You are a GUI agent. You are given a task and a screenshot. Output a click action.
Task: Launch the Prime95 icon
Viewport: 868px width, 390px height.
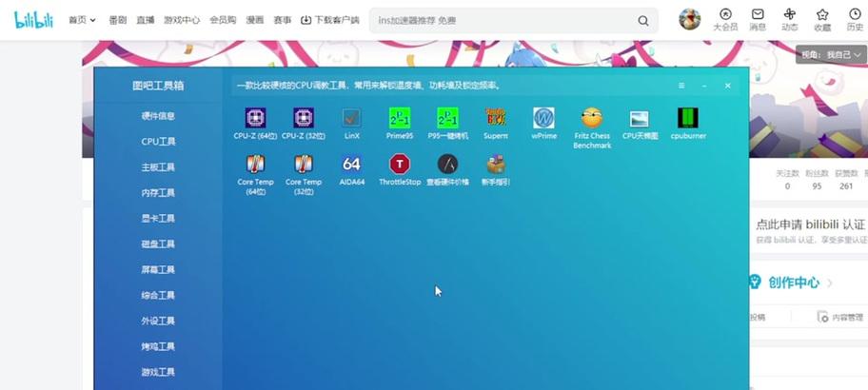400,118
